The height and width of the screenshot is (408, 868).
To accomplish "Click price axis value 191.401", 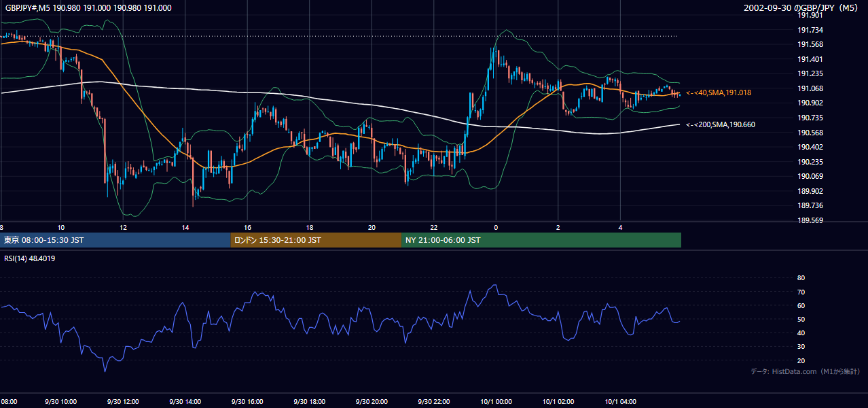I will (810, 59).
